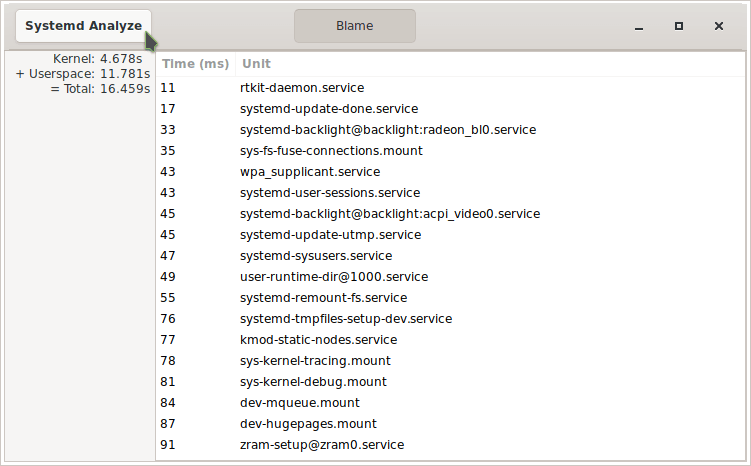Select zram-setup@zram0.service row
Viewport: 751px width, 466px height.
point(450,445)
